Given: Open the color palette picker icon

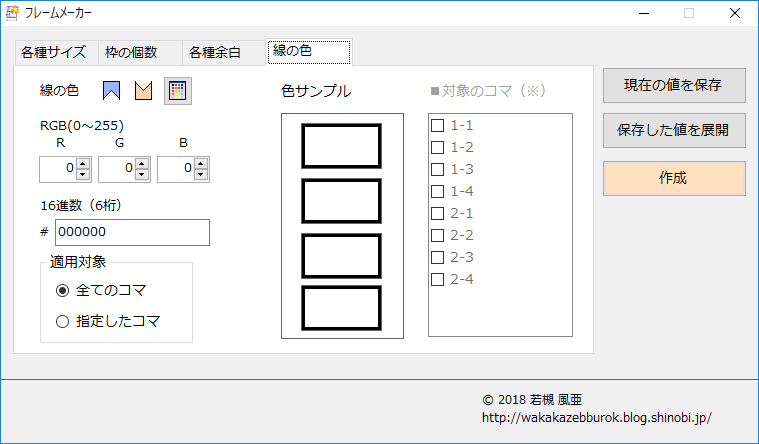Looking at the screenshot, I should [178, 91].
